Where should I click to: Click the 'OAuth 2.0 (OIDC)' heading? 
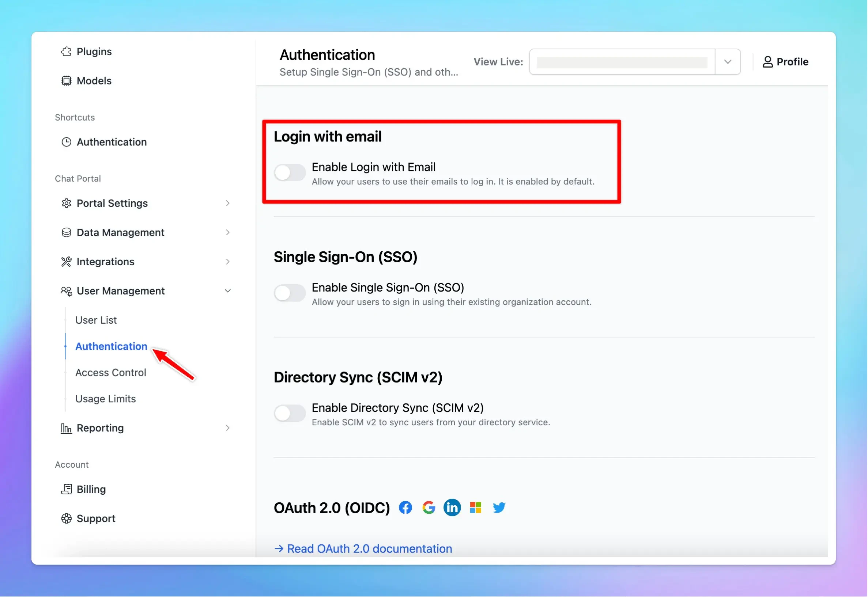332,508
